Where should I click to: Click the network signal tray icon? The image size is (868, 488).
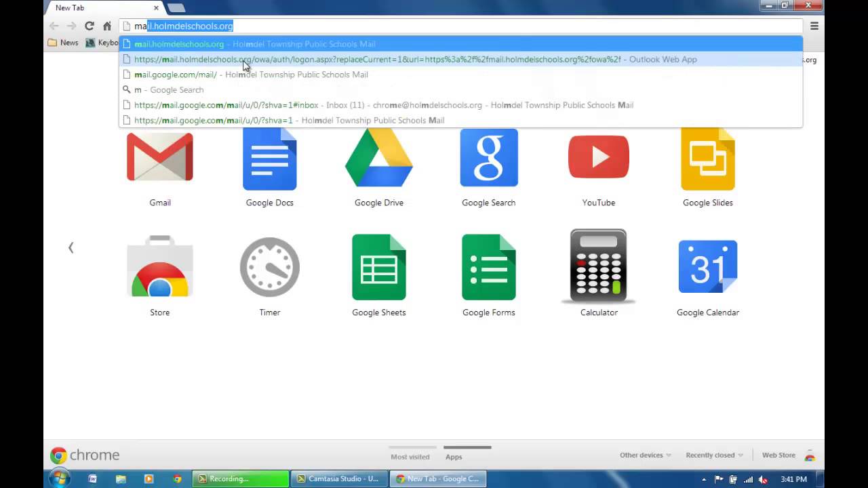coord(748,479)
